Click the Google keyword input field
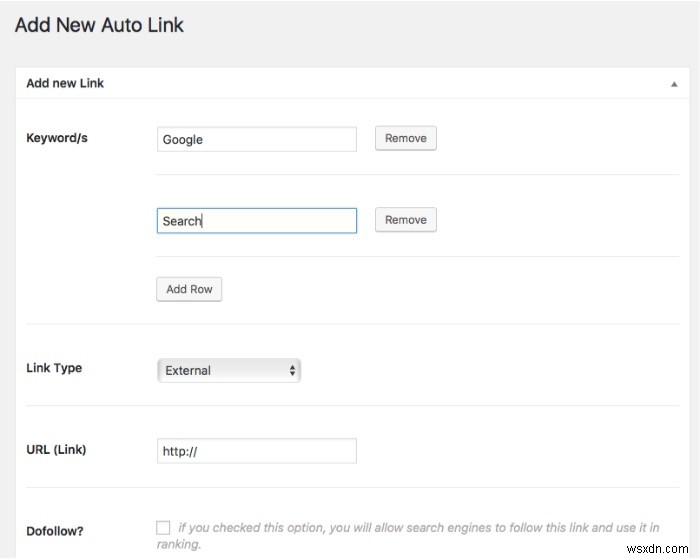 point(257,139)
